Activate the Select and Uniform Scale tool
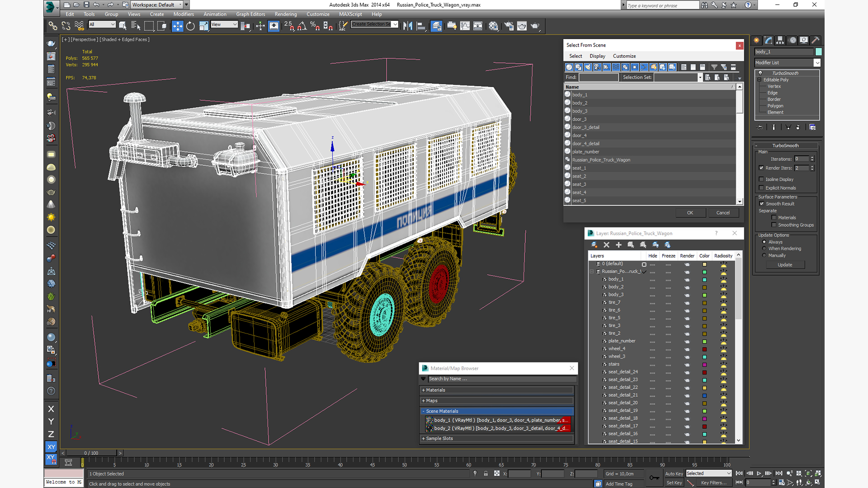This screenshot has width=868, height=488. pos(203,26)
